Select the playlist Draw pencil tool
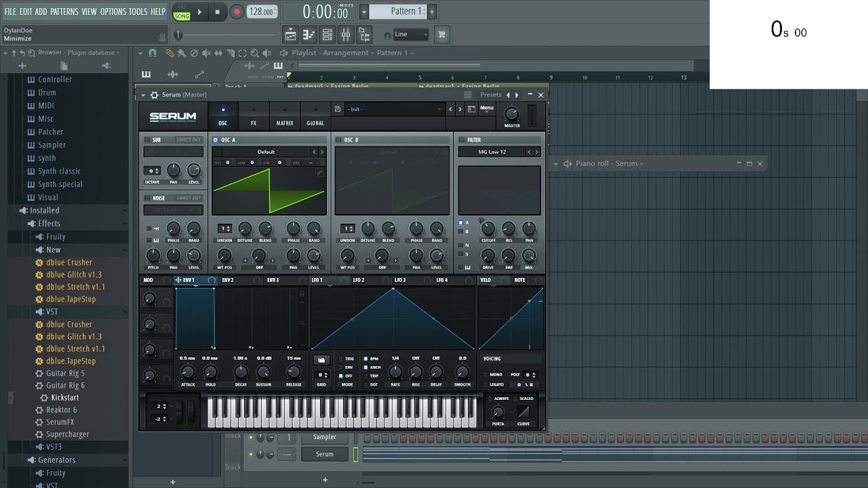The width and height of the screenshot is (868, 488). click(x=170, y=53)
